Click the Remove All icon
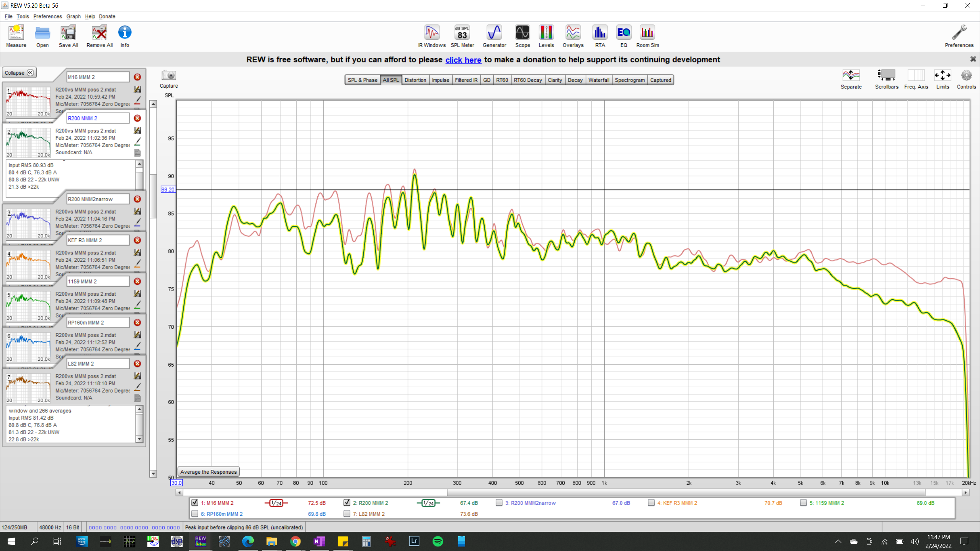The width and height of the screenshot is (980, 551). pyautogui.click(x=100, y=36)
